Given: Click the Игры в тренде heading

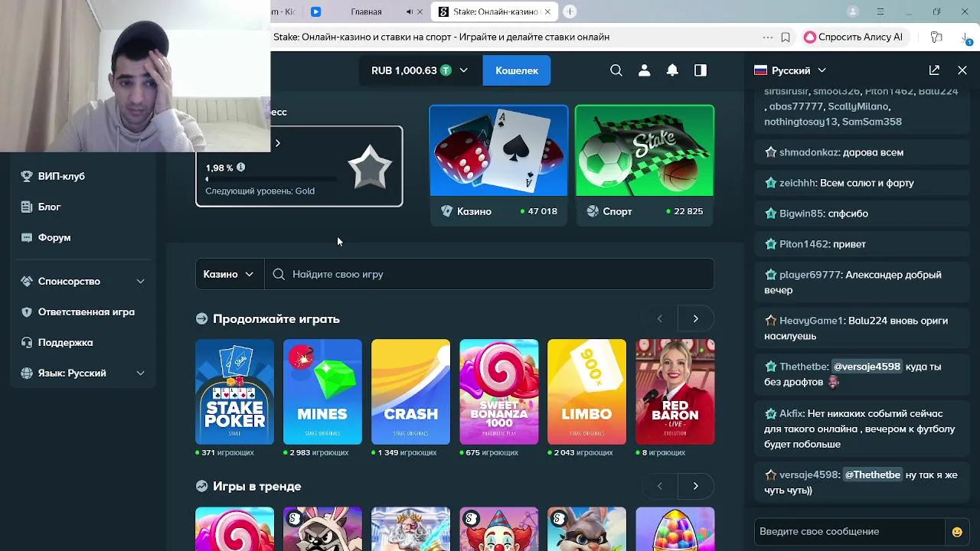Looking at the screenshot, I should coord(256,487).
